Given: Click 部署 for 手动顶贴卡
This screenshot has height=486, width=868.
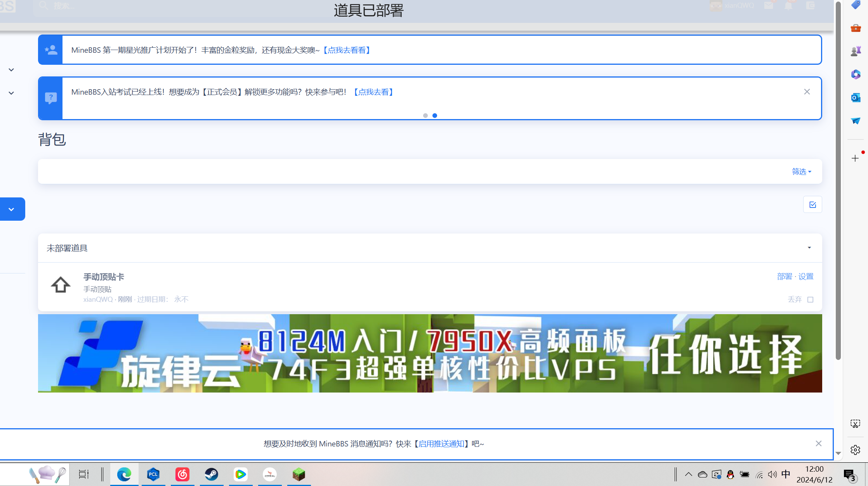Looking at the screenshot, I should (785, 277).
